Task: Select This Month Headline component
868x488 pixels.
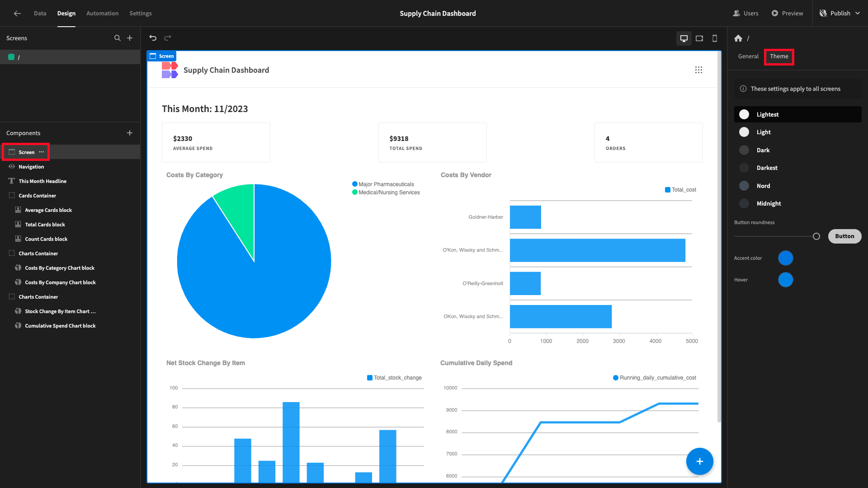Action: click(x=70, y=181)
